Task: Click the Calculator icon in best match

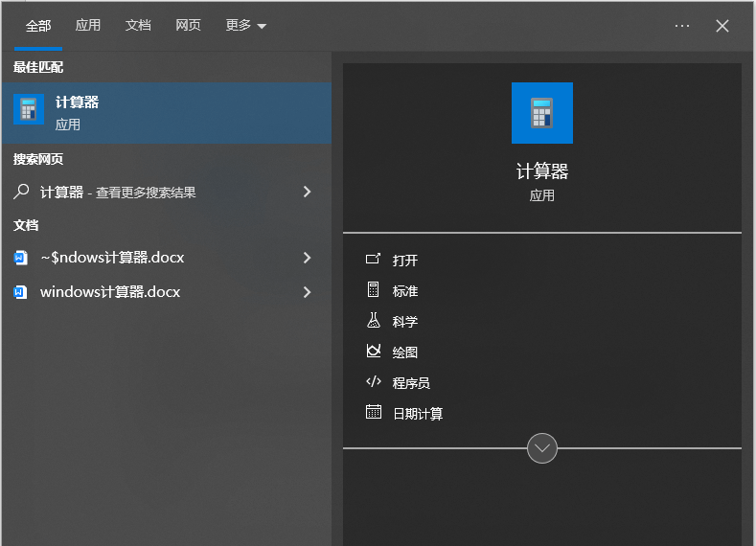Action: click(x=29, y=109)
